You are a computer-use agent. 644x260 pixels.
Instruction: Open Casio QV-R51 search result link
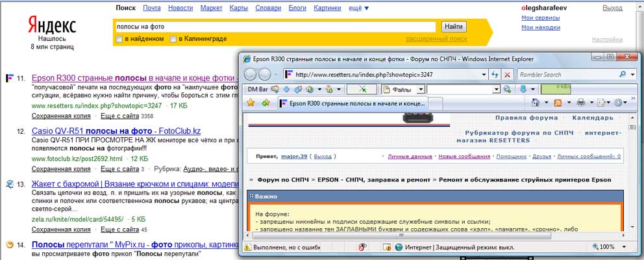pos(116,131)
